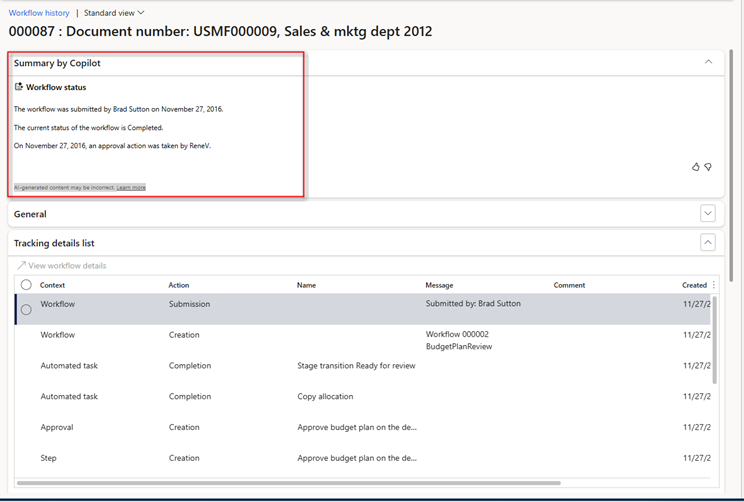
Task: Expand the General section
Action: point(708,214)
